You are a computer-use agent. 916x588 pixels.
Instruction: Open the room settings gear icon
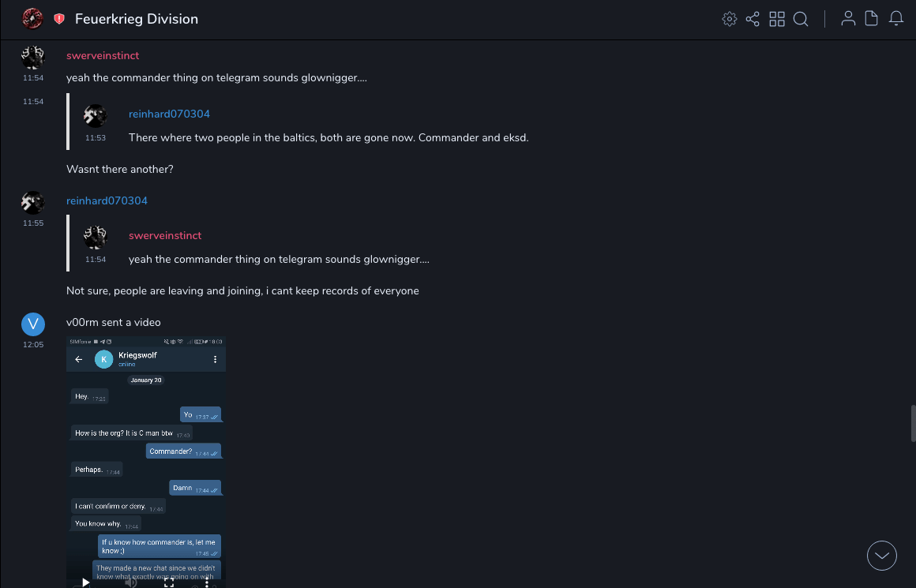coord(730,19)
